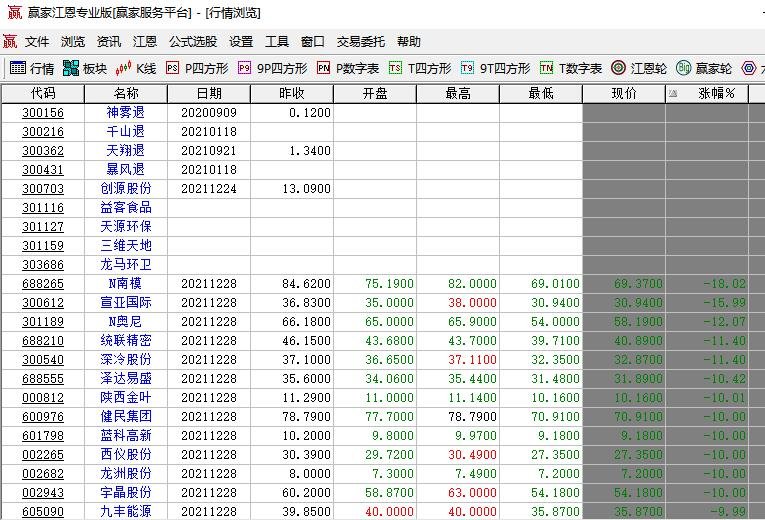Viewport: 765px width, 520px height.
Task: Open the 行情 quotes toolbar icon
Action: pos(18,68)
